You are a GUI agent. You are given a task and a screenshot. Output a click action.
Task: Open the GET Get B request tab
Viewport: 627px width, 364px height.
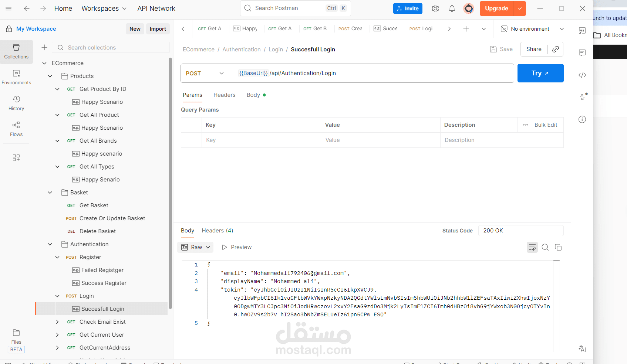click(x=315, y=29)
